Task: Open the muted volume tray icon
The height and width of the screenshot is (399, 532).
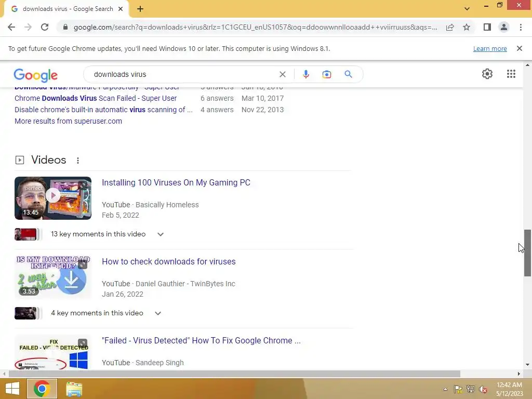Action: point(483,389)
